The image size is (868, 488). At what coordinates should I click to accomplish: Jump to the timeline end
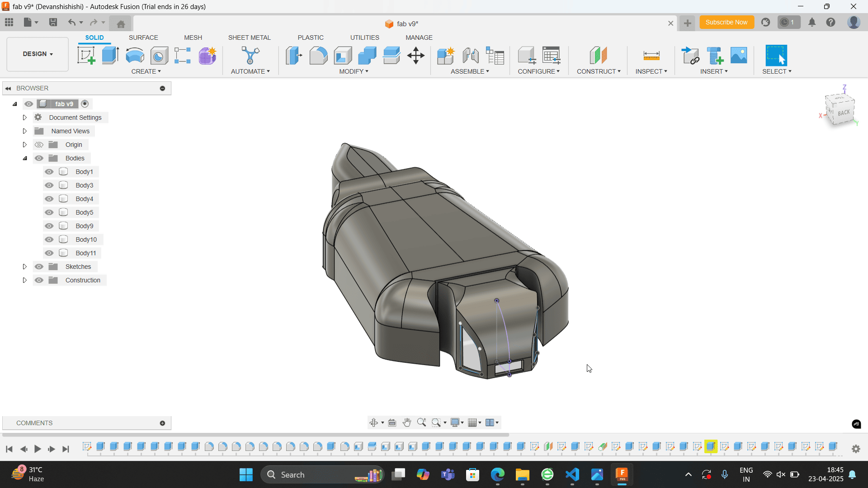66,449
